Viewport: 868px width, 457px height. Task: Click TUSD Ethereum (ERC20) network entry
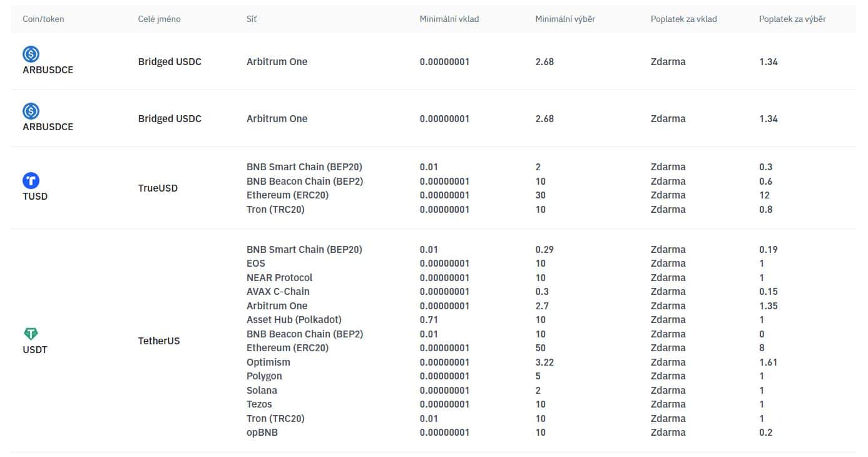tap(287, 195)
